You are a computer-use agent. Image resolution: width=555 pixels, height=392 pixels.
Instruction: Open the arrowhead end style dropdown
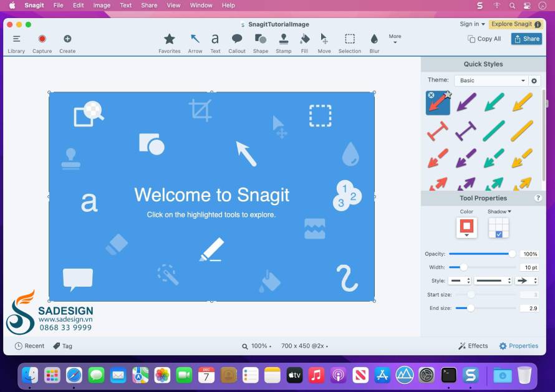pyautogui.click(x=527, y=280)
